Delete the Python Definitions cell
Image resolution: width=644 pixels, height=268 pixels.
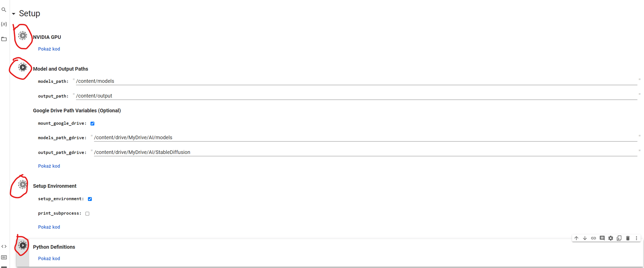(x=628, y=238)
